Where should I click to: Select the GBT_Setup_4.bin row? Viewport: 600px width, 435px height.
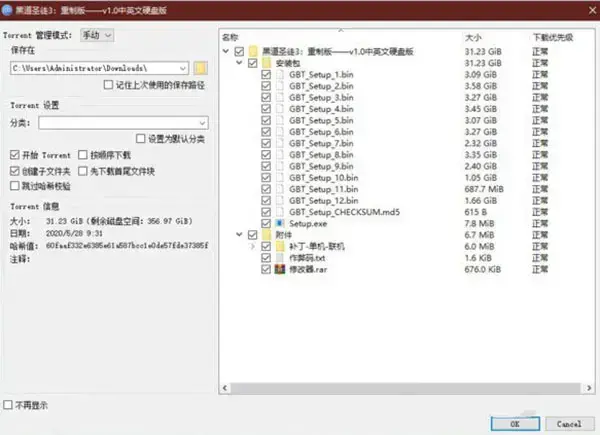click(x=406, y=109)
